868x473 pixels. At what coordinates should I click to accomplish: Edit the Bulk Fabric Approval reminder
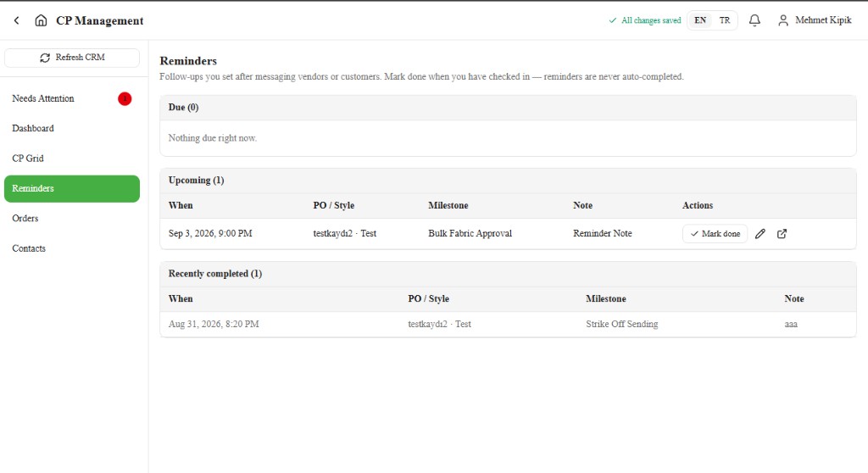(760, 234)
